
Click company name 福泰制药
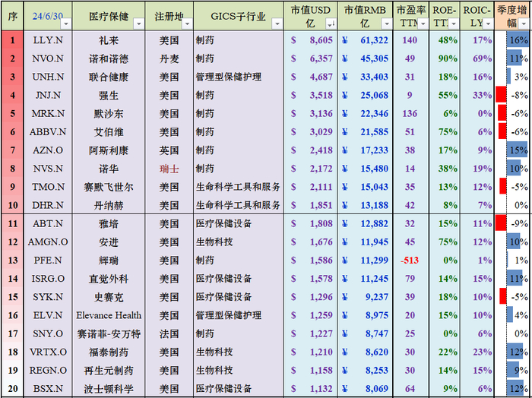pyautogui.click(x=109, y=352)
